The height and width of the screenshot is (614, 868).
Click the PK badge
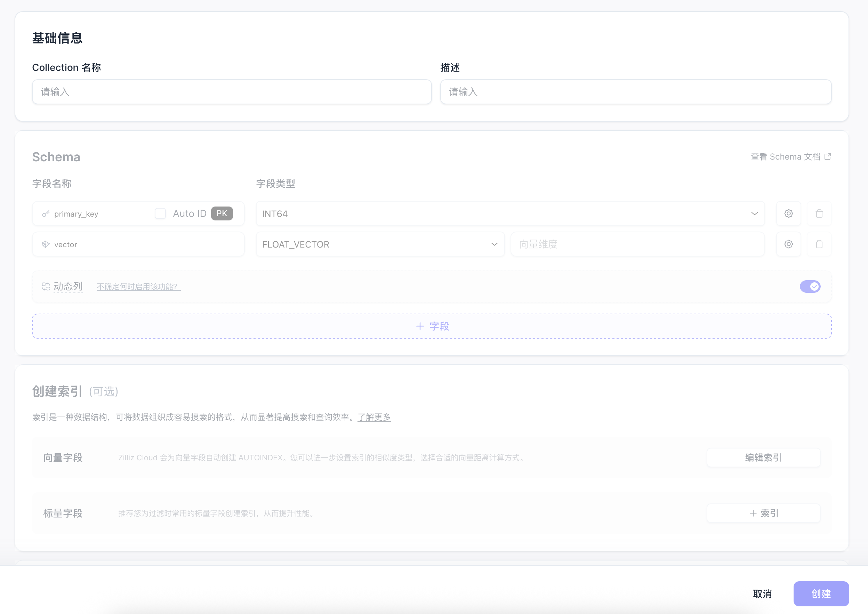click(222, 213)
